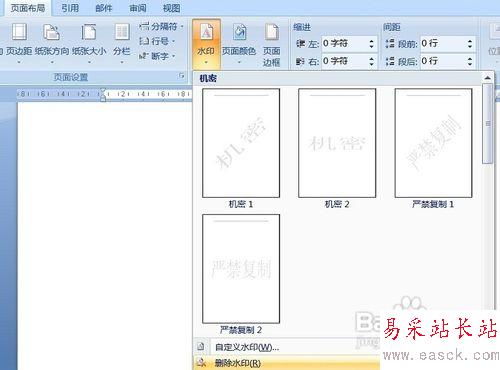Viewport: 500px width, 370px height.
Task: Click the ruler indent marker
Action: point(103,94)
